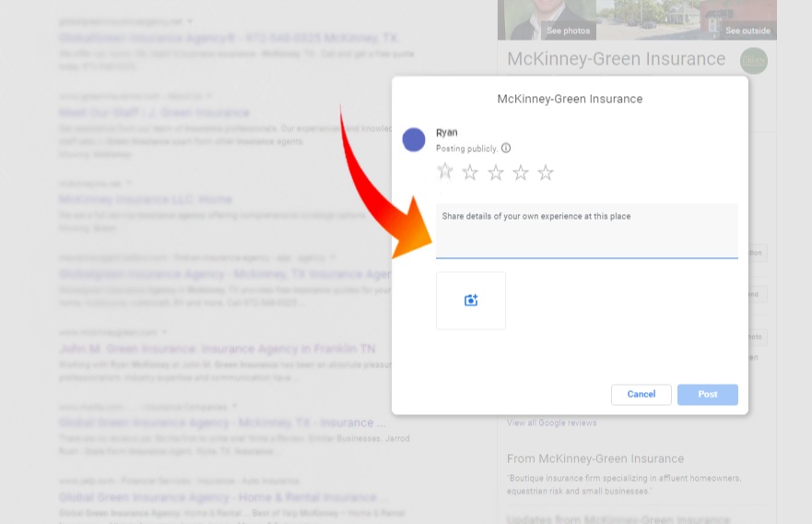This screenshot has height=524, width=812.
Task: Choose the fourth rating star
Action: pyautogui.click(x=521, y=173)
